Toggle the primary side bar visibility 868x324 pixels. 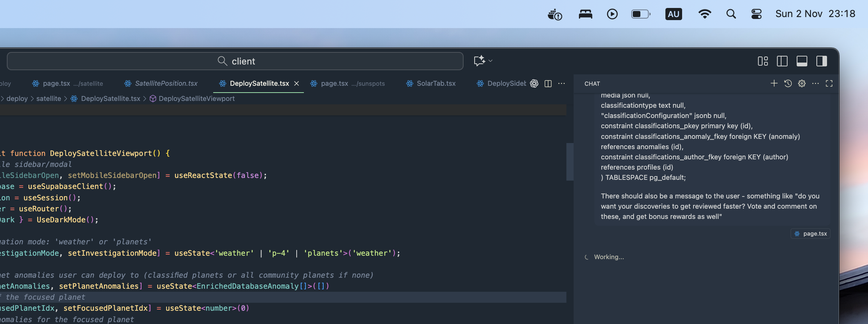tap(782, 61)
